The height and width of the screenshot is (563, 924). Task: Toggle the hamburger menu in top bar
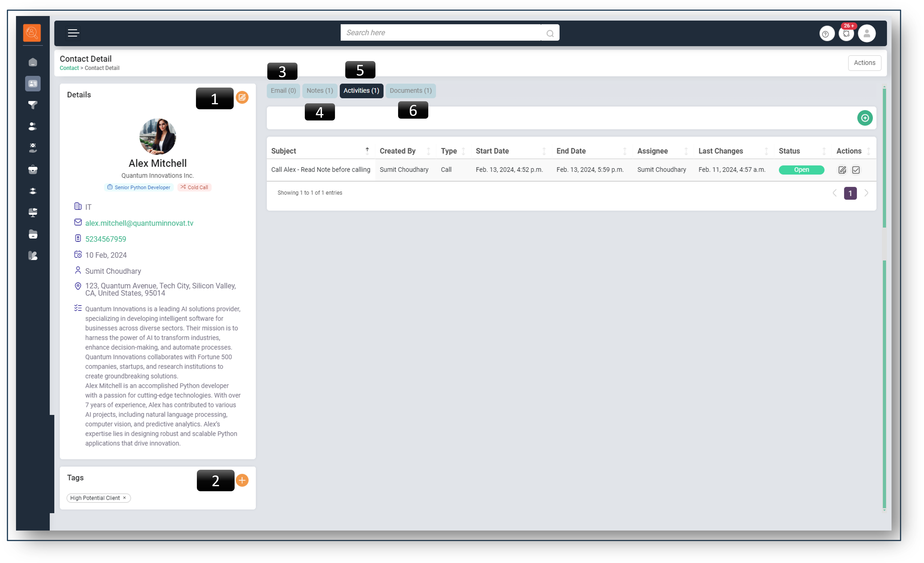tap(73, 33)
